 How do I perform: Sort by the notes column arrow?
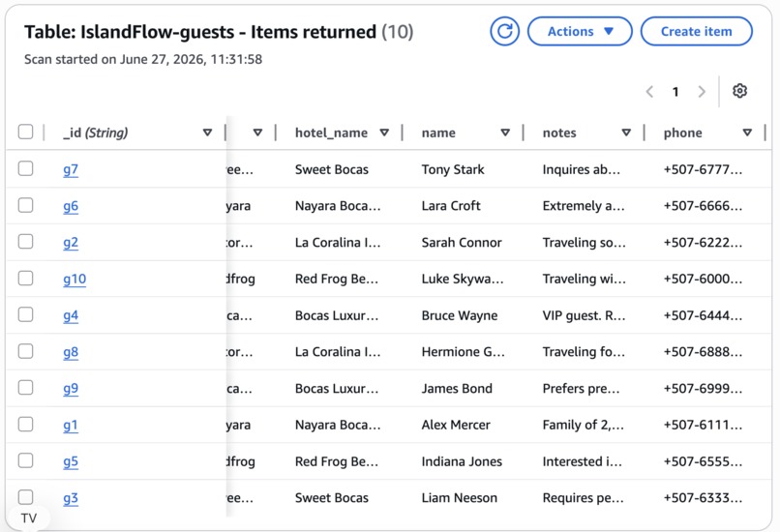tap(626, 133)
